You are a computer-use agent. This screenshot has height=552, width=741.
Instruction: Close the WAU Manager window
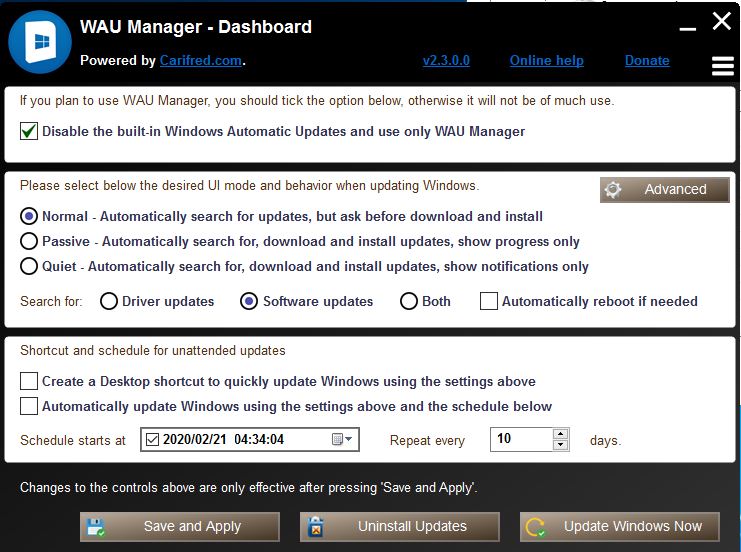[x=722, y=21]
